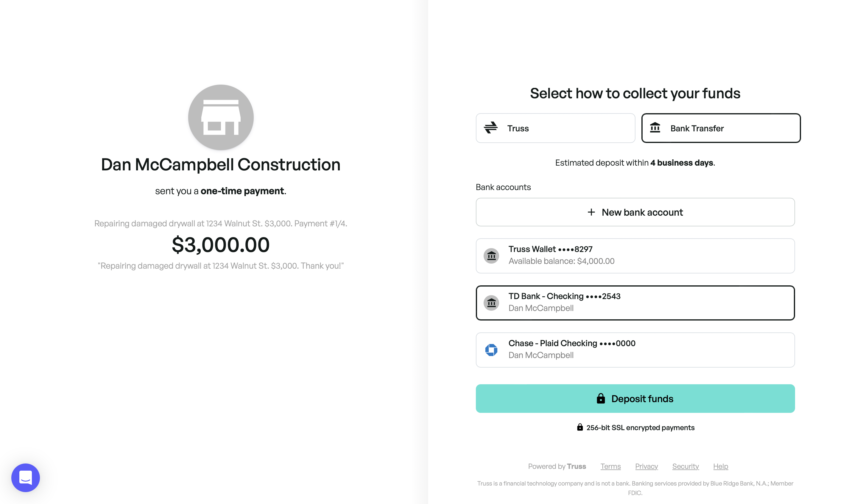Choose Chase Plaid Checking ending 0000

635,350
